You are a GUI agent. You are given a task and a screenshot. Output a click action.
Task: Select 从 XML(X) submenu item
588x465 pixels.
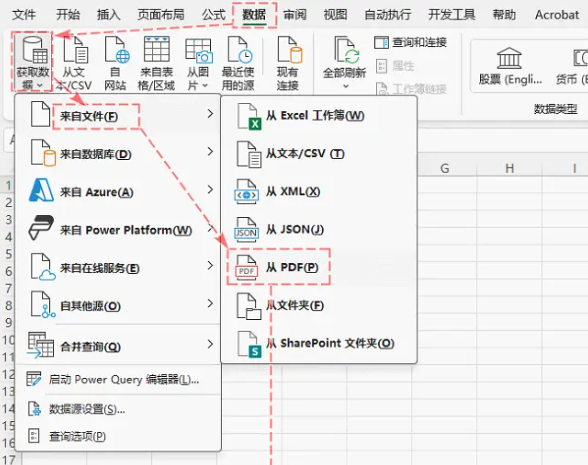(x=319, y=192)
